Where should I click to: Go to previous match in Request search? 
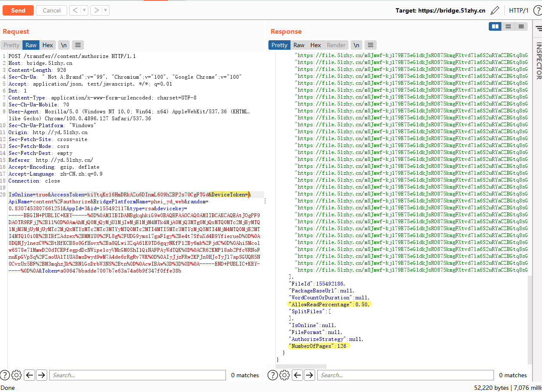pyautogui.click(x=29, y=375)
